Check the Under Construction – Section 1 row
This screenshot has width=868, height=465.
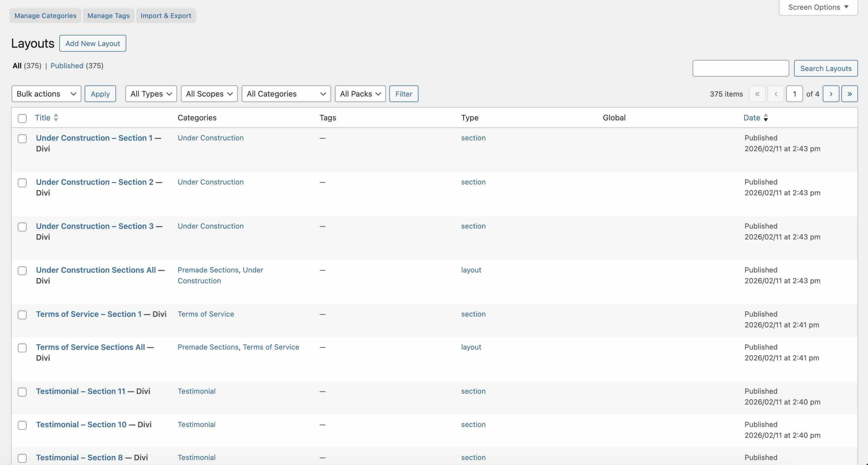click(x=22, y=138)
